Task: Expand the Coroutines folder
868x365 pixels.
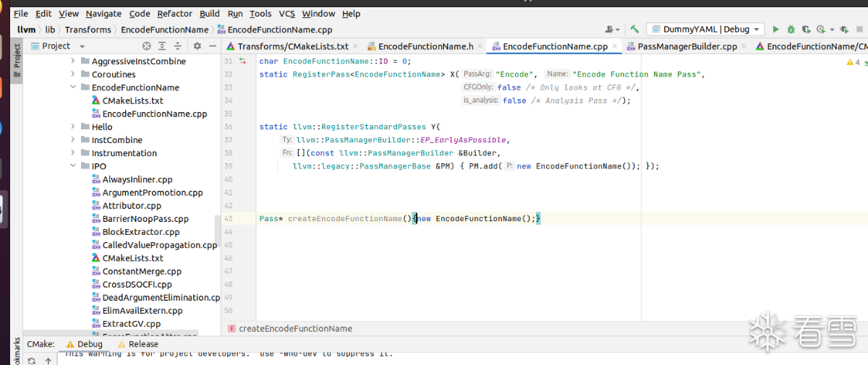Action: coord(73,74)
